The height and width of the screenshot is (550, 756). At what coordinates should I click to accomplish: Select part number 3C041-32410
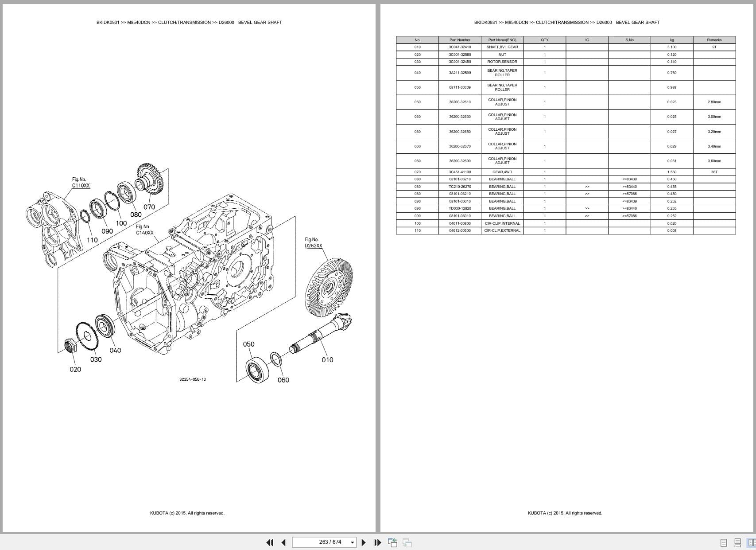pyautogui.click(x=460, y=47)
